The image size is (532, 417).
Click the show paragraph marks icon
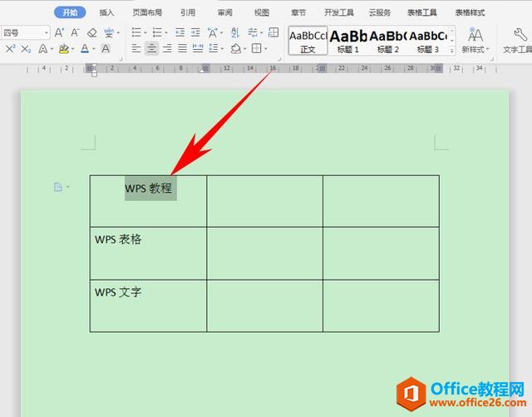pyautogui.click(x=253, y=32)
